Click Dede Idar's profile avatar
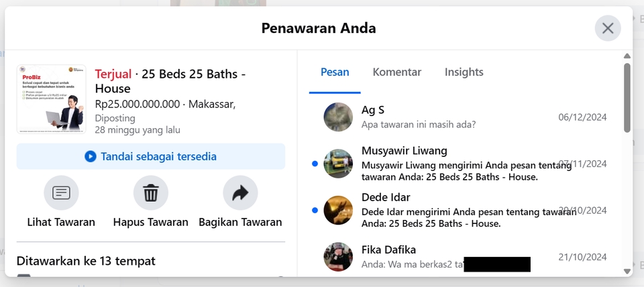 click(338, 211)
